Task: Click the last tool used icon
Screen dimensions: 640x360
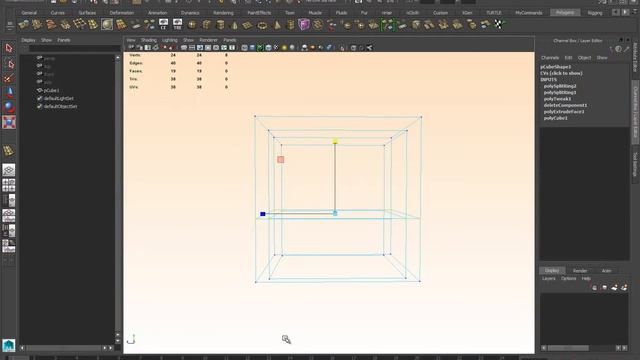Action: coord(9,151)
